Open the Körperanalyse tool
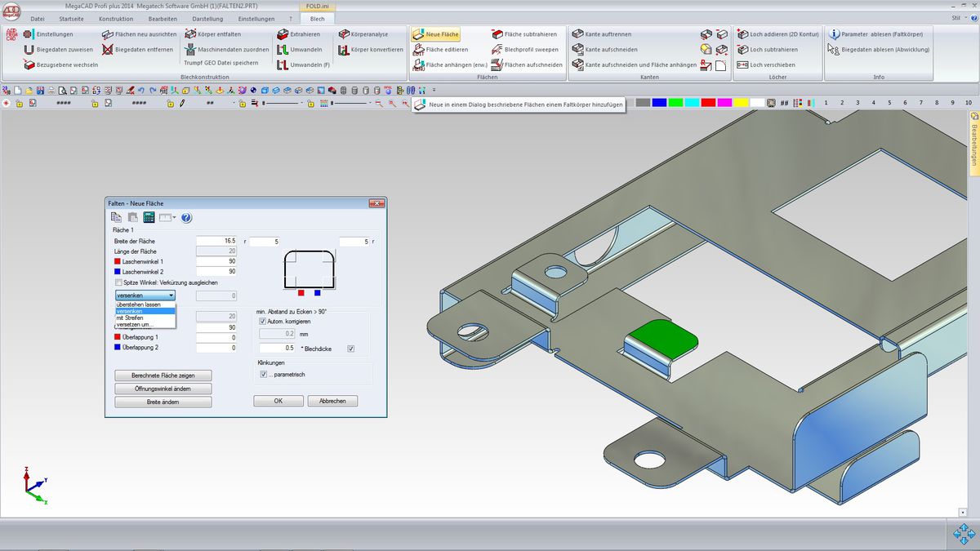The width and height of the screenshot is (980, 551). (x=344, y=34)
